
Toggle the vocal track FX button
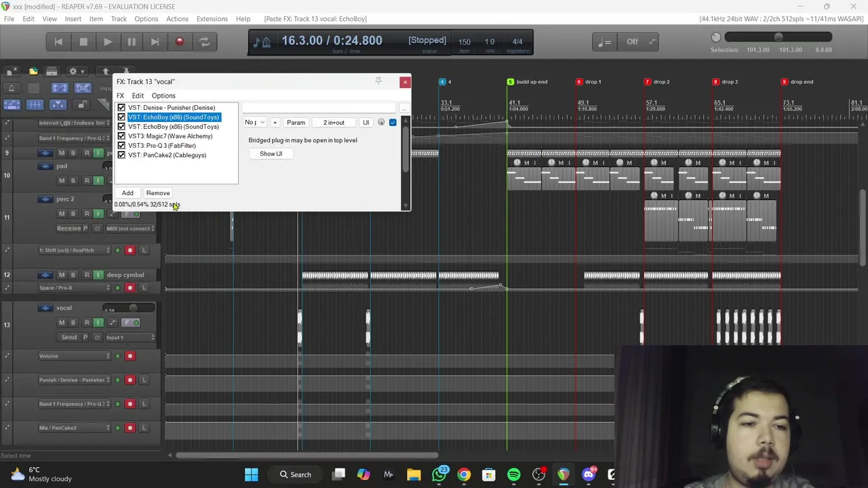pos(131,323)
